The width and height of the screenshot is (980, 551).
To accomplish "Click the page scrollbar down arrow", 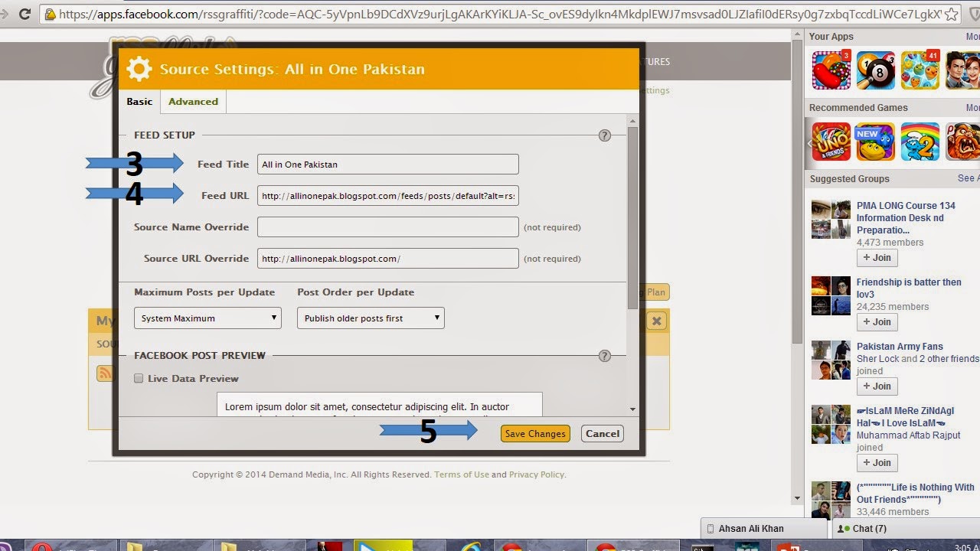I will coord(797,499).
